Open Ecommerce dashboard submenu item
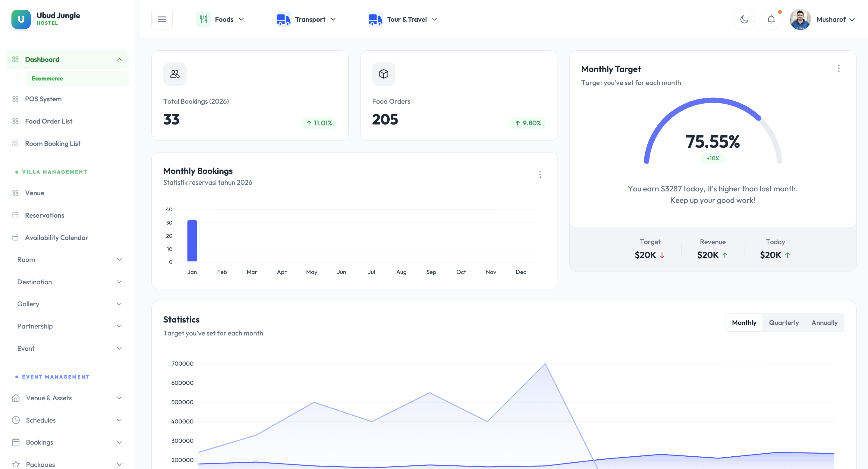The image size is (868, 469). tap(47, 78)
